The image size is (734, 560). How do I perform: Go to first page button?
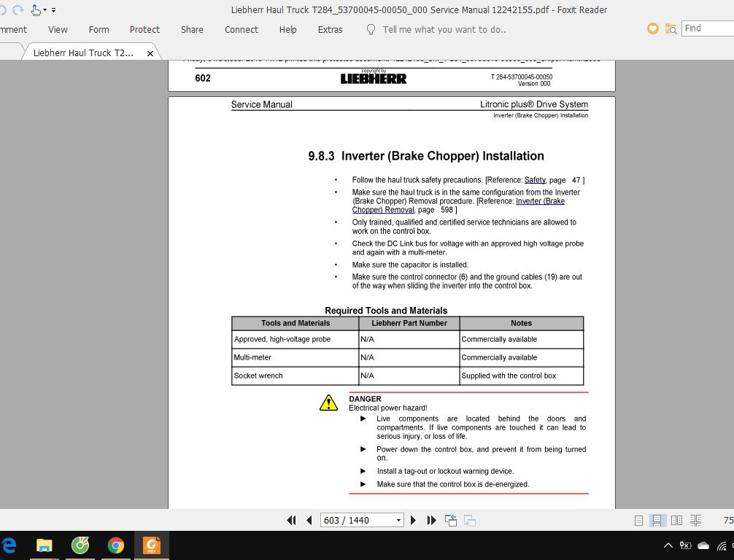pos(291,520)
